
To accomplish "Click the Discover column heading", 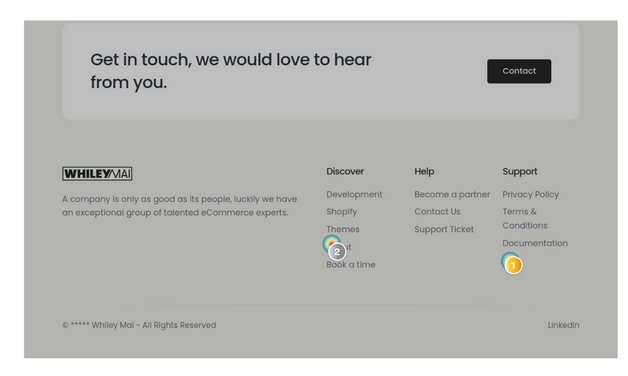I will (x=345, y=171).
